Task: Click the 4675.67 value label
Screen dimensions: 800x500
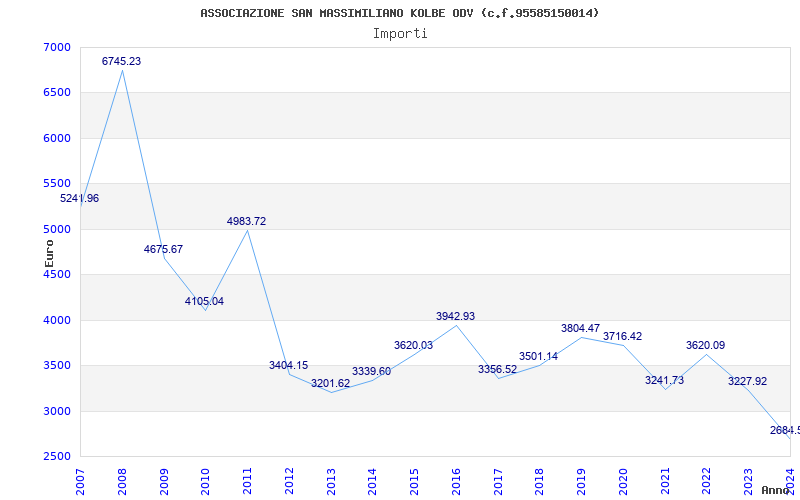Action: 163,249
